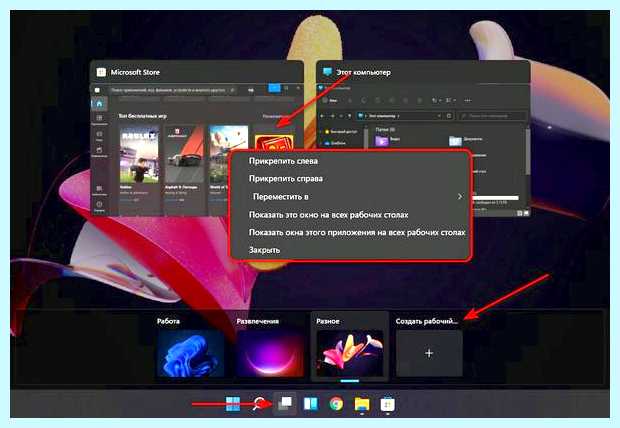Open the Переместить в submenu
Image resolution: width=620 pixels, height=428 pixels.
tap(352, 197)
